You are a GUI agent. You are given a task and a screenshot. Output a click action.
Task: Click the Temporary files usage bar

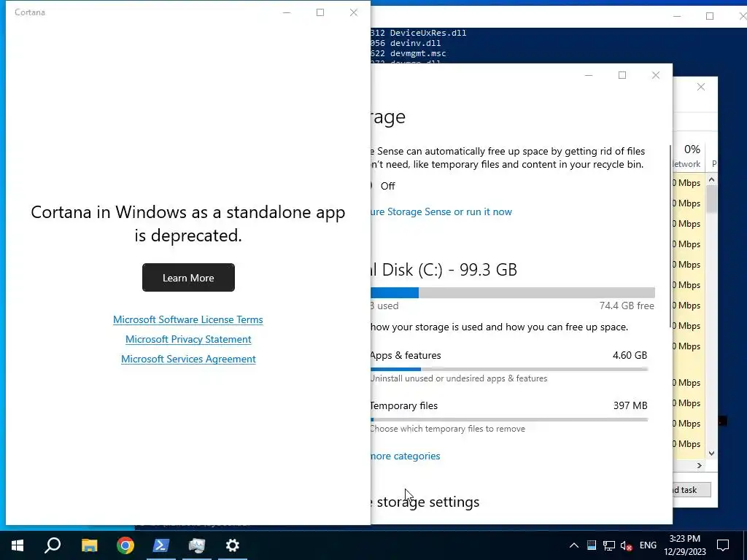pos(508,419)
